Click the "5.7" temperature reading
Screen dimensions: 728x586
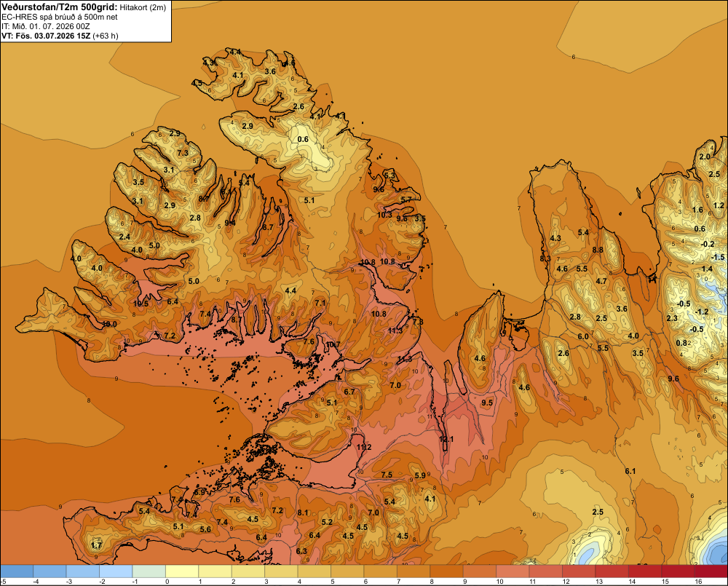(x=405, y=199)
